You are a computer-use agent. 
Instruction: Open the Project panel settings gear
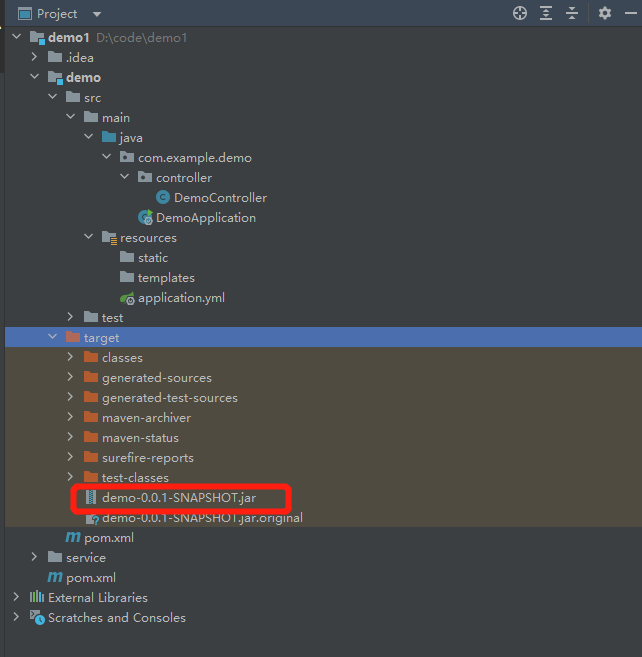[x=604, y=13]
